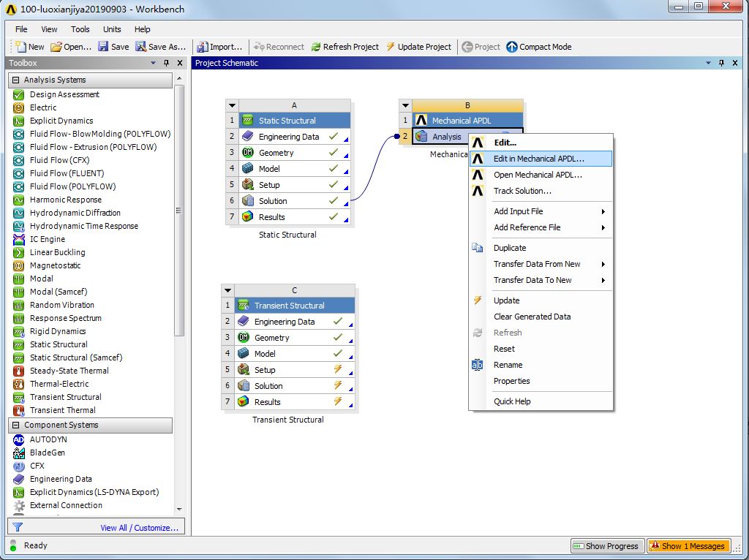This screenshot has height=560, width=749.
Task: Choose Quick Help in context menu
Action: (x=541, y=401)
